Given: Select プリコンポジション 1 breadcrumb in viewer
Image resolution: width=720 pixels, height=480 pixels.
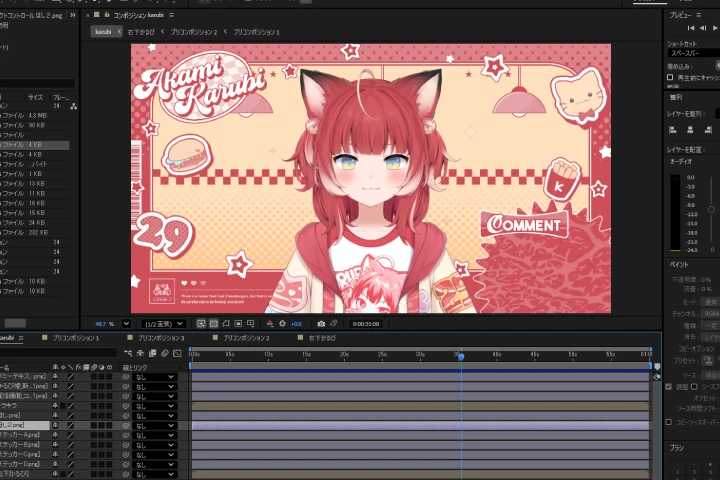Looking at the screenshot, I should pos(256,32).
